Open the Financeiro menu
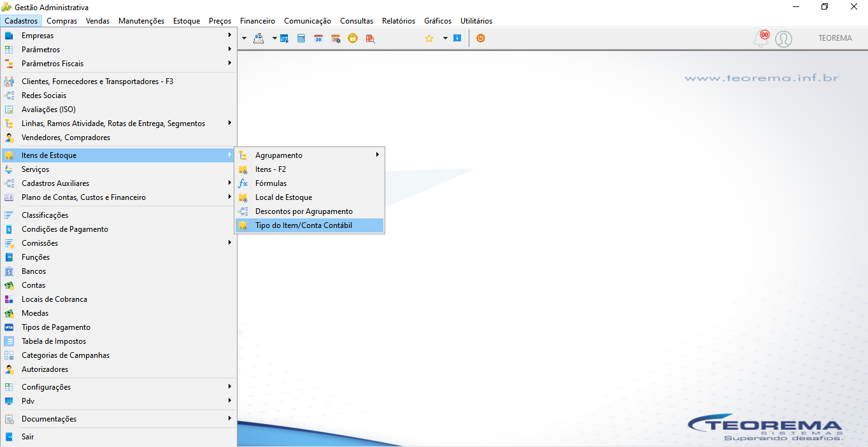 point(257,21)
